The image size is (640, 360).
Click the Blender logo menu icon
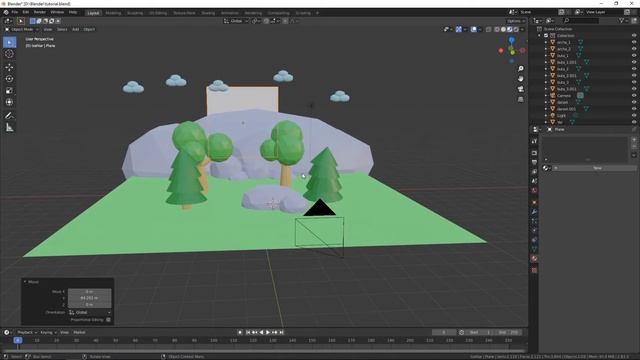[x=6, y=12]
